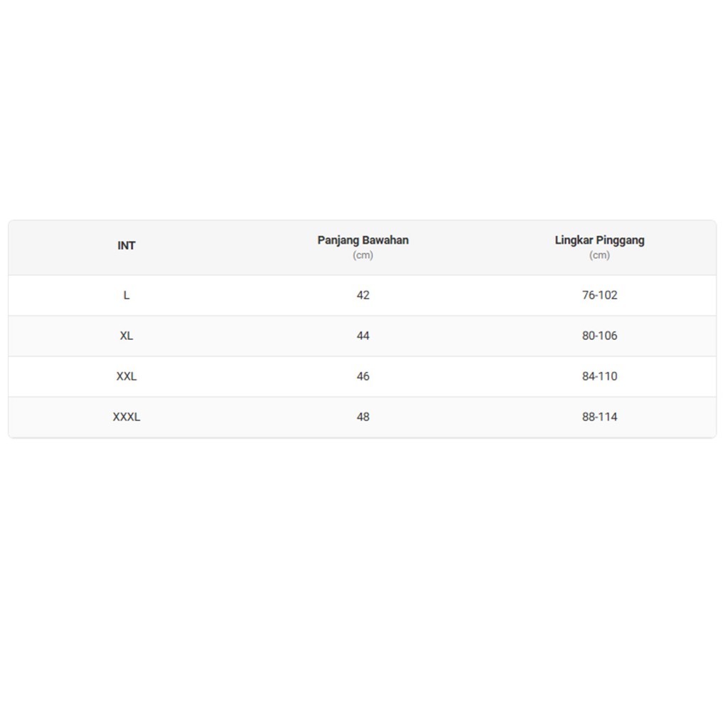
Task: Click empty space in the XL row between 44 and 80-106
Action: pyautogui.click(x=478, y=336)
